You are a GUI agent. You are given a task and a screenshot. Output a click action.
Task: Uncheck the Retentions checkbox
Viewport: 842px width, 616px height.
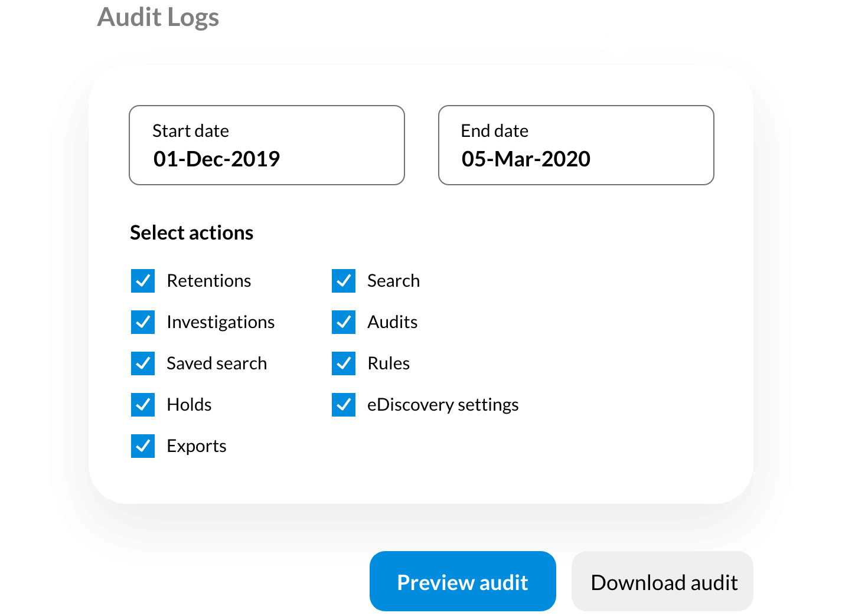coord(143,281)
